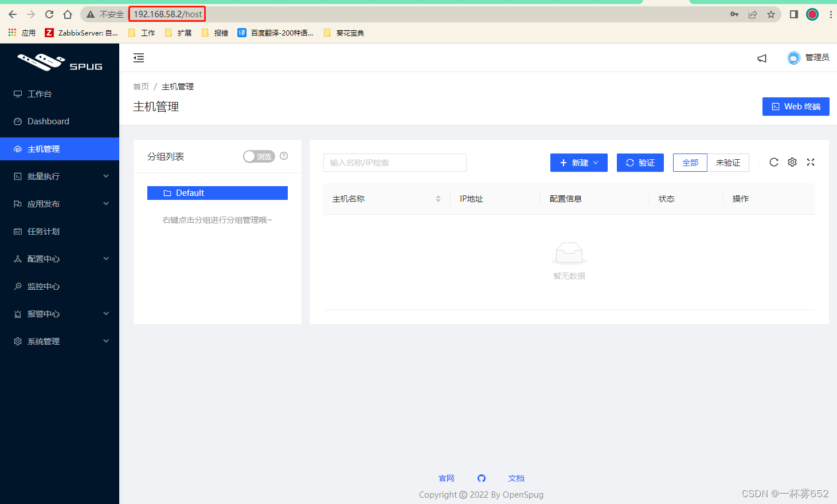Open the 应用 apps shortcut in bookmarks bar

[x=22, y=33]
